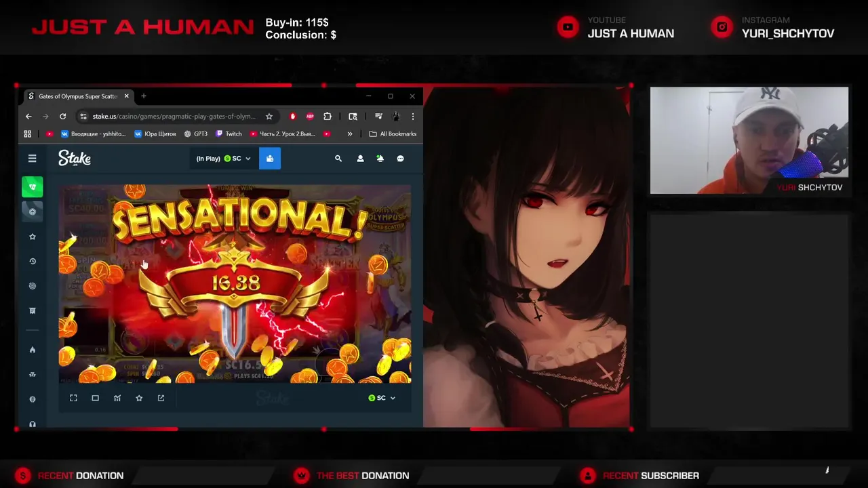Screen dimensions: 868x488
Task: Open the red hand blocker extension
Action: (x=292, y=117)
